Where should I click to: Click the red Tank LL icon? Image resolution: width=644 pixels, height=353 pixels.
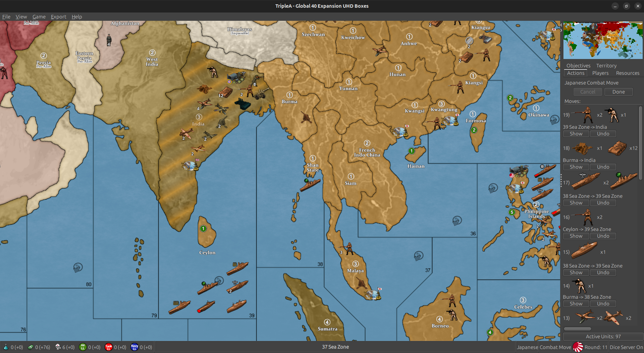108,347
